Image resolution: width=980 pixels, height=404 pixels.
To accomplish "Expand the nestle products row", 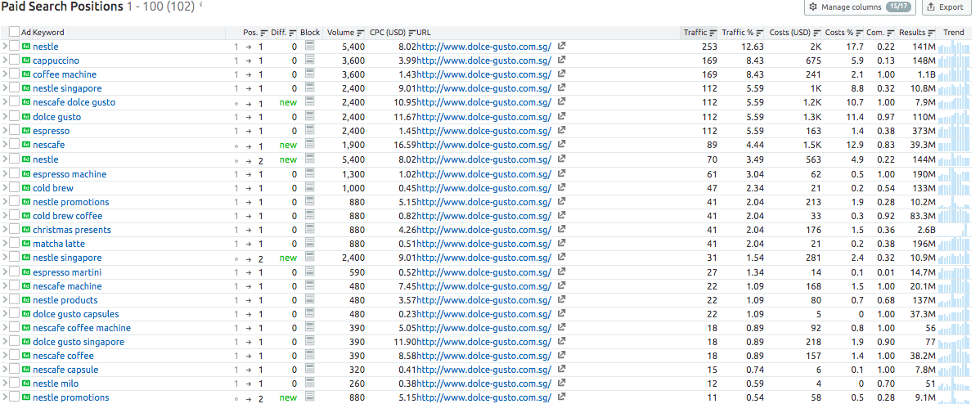I will [4, 300].
